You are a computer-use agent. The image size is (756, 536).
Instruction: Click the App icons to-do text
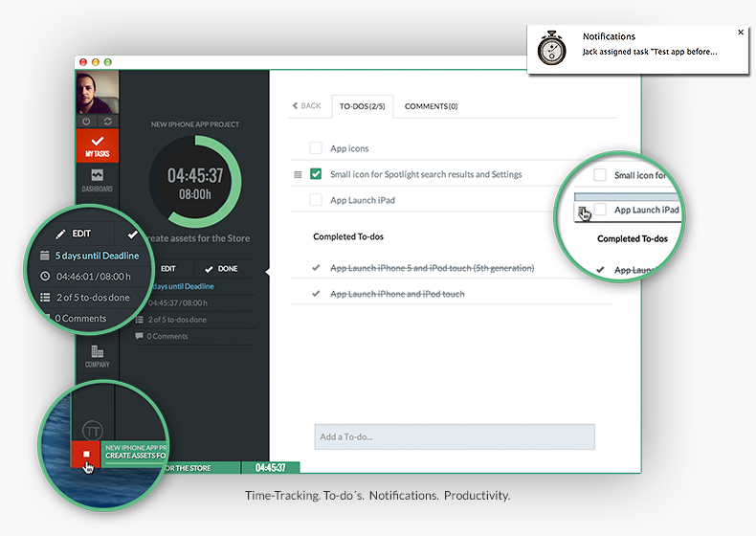click(349, 148)
